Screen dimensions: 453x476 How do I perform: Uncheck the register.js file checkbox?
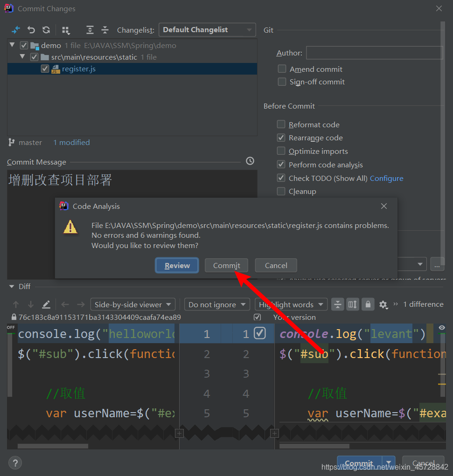45,69
